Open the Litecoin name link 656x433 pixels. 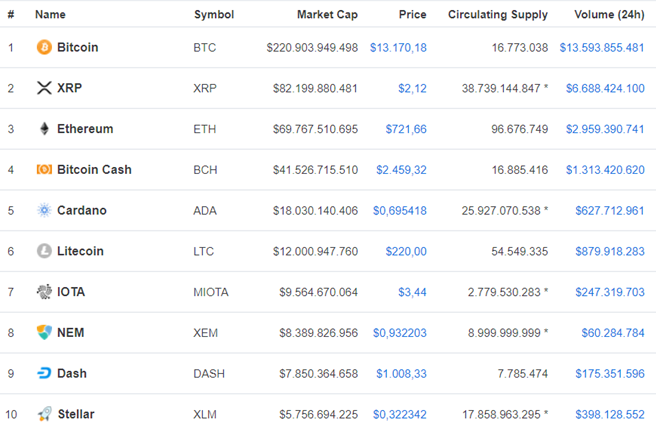(x=80, y=251)
